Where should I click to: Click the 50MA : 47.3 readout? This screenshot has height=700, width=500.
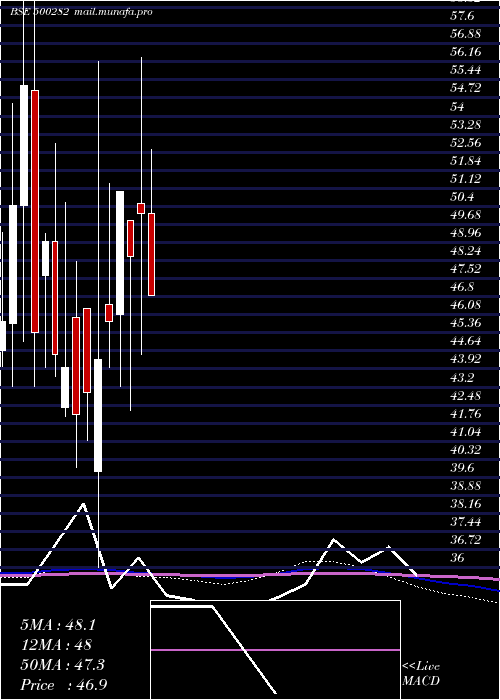point(62,665)
